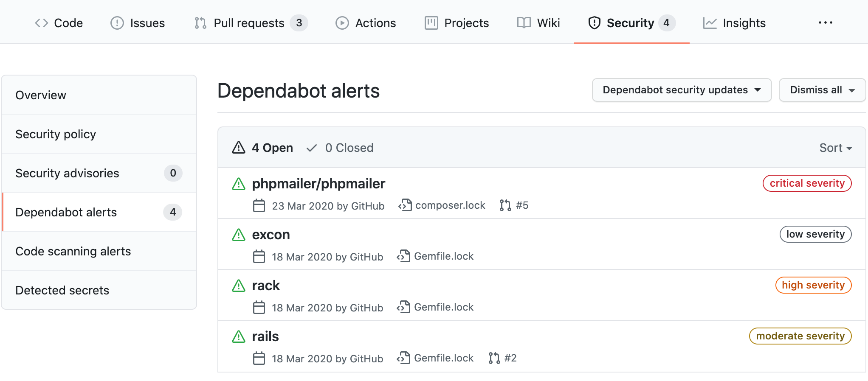Show the 4 Open alerts filter

tap(262, 148)
